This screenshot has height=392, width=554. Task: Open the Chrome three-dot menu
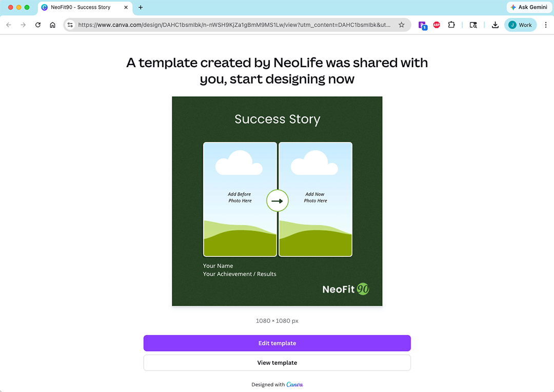(x=546, y=25)
